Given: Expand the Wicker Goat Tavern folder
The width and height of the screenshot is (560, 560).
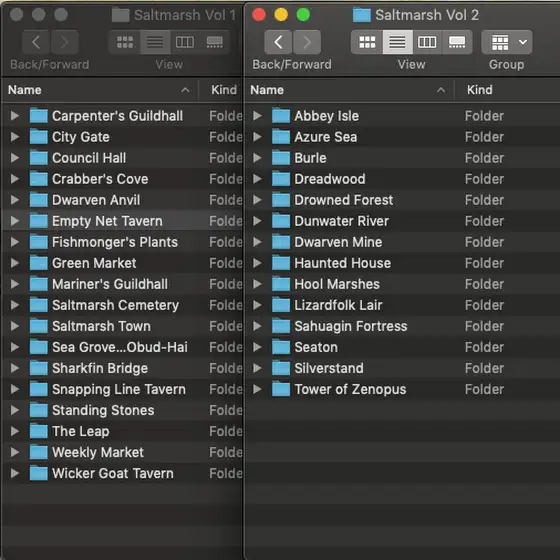Looking at the screenshot, I should tap(15, 473).
